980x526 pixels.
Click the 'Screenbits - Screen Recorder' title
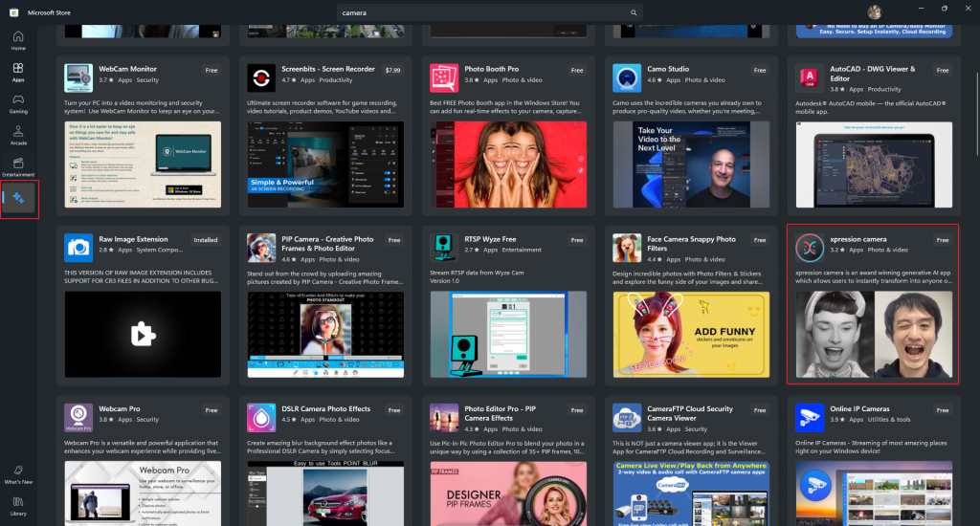(328, 69)
